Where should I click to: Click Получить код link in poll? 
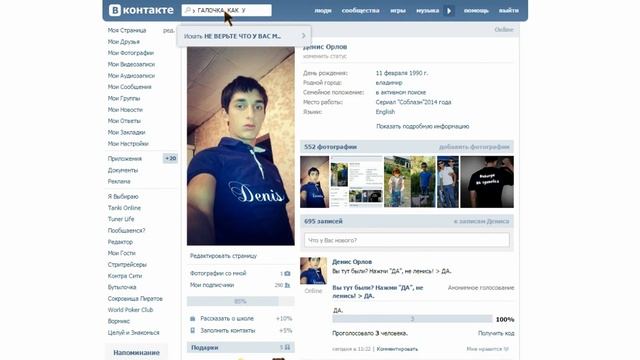[496, 333]
